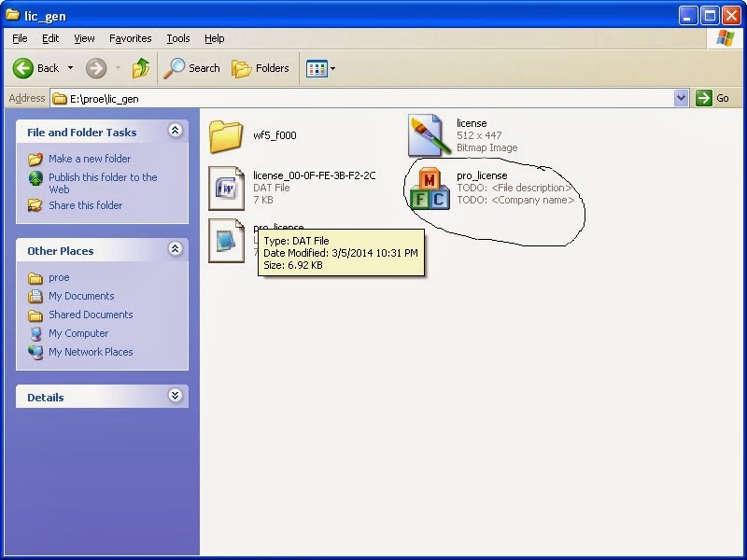Click Share this folder link

click(x=85, y=205)
